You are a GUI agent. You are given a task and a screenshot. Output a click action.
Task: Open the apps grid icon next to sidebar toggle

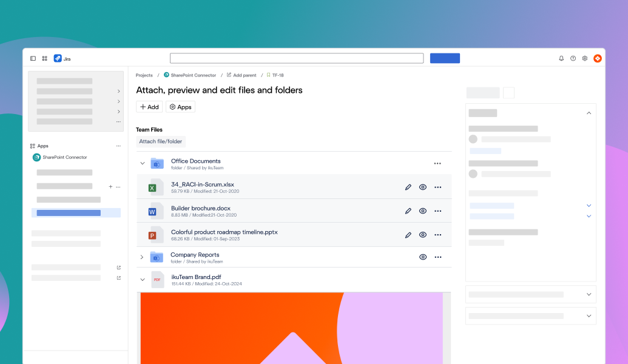pyautogui.click(x=44, y=58)
